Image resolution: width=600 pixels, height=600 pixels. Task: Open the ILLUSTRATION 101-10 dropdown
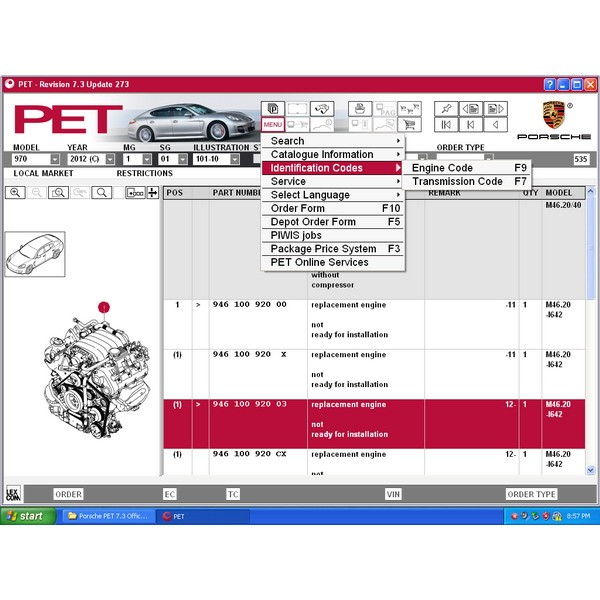pos(235,159)
